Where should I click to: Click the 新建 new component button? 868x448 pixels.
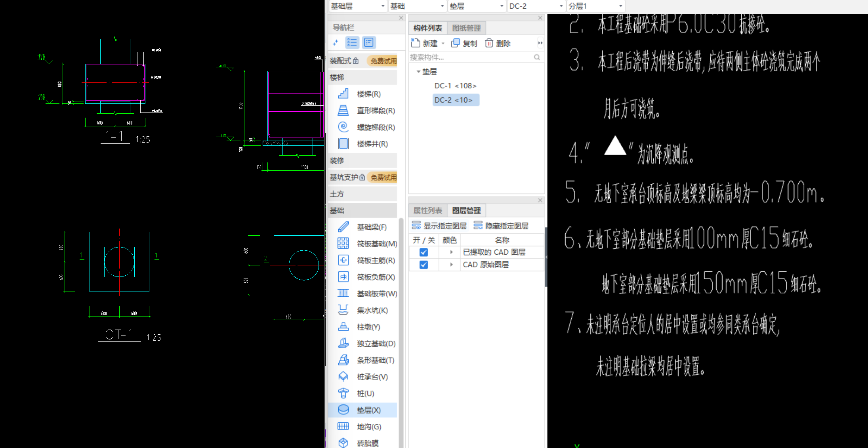424,43
